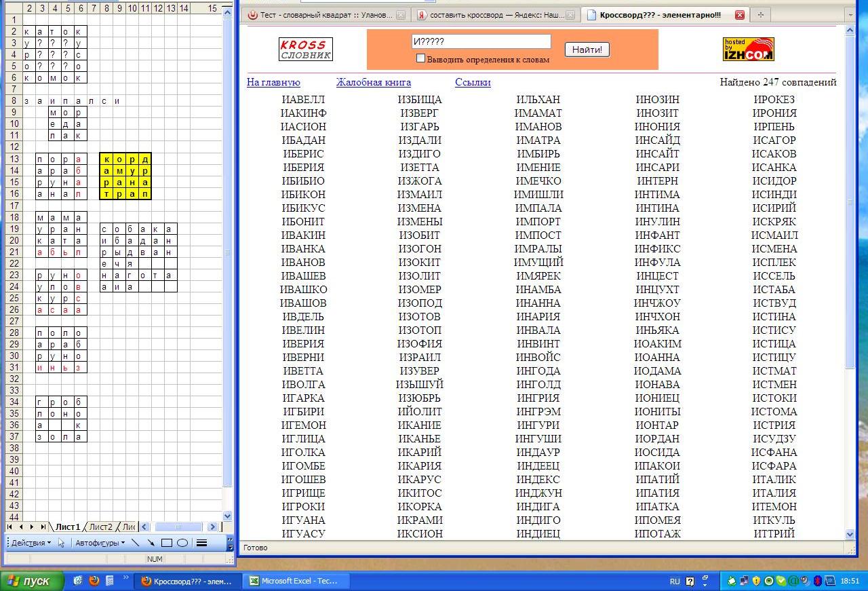Open the Пуск start menu

pos(33,581)
